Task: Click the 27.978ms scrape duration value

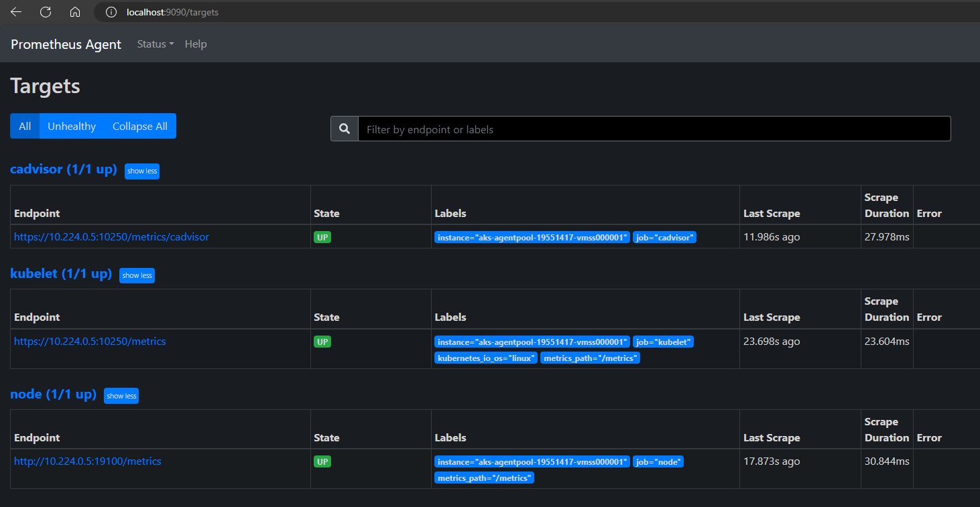Action: click(x=887, y=237)
